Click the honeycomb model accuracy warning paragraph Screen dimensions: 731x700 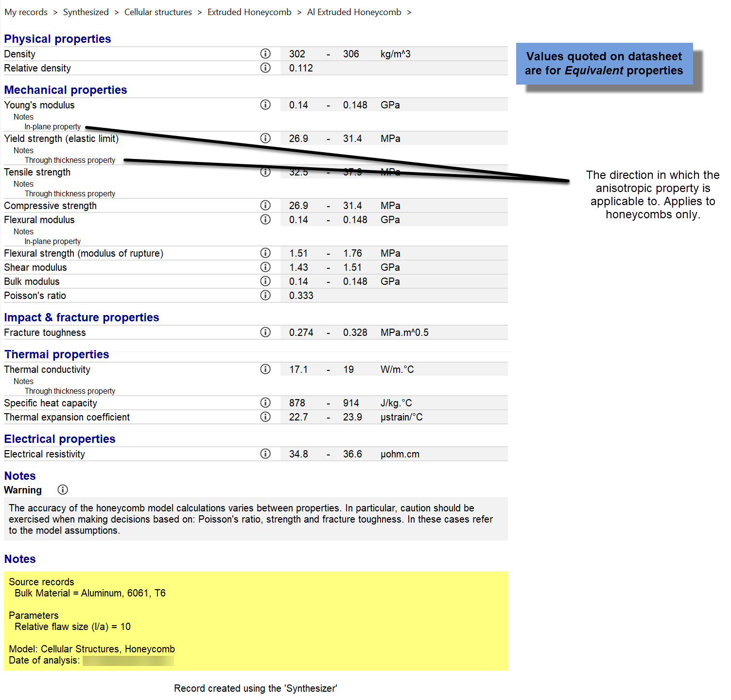pos(256,519)
